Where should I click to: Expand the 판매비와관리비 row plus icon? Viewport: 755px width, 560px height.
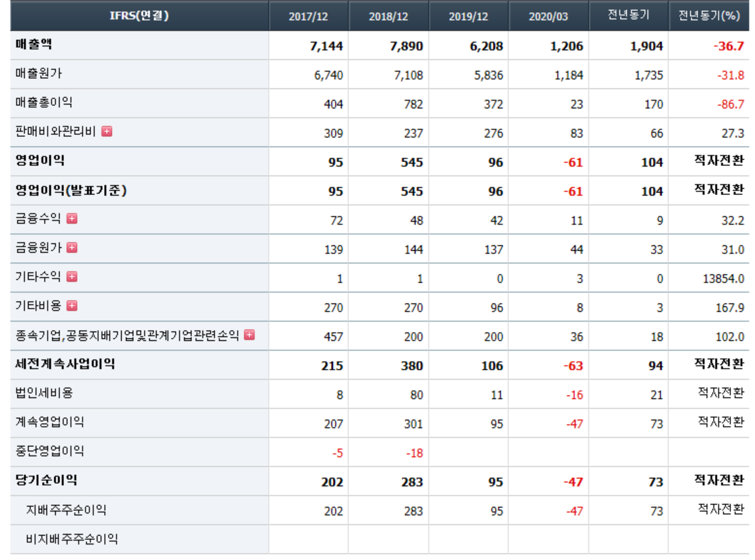click(107, 131)
